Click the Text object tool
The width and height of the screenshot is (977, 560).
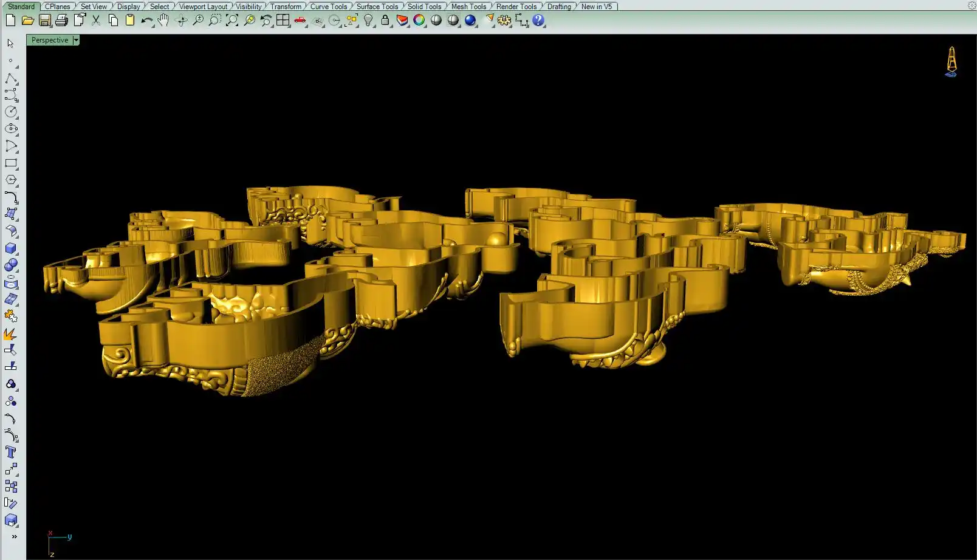coord(11,452)
